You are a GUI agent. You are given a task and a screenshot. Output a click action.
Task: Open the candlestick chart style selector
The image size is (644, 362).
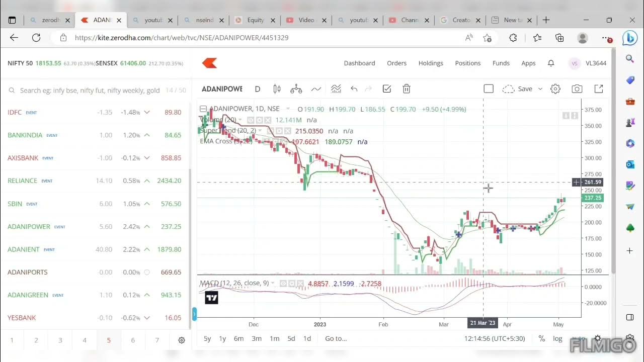[x=277, y=89]
